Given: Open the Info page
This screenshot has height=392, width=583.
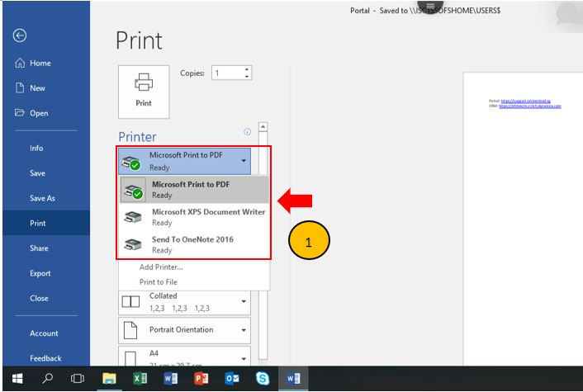Looking at the screenshot, I should (36, 148).
